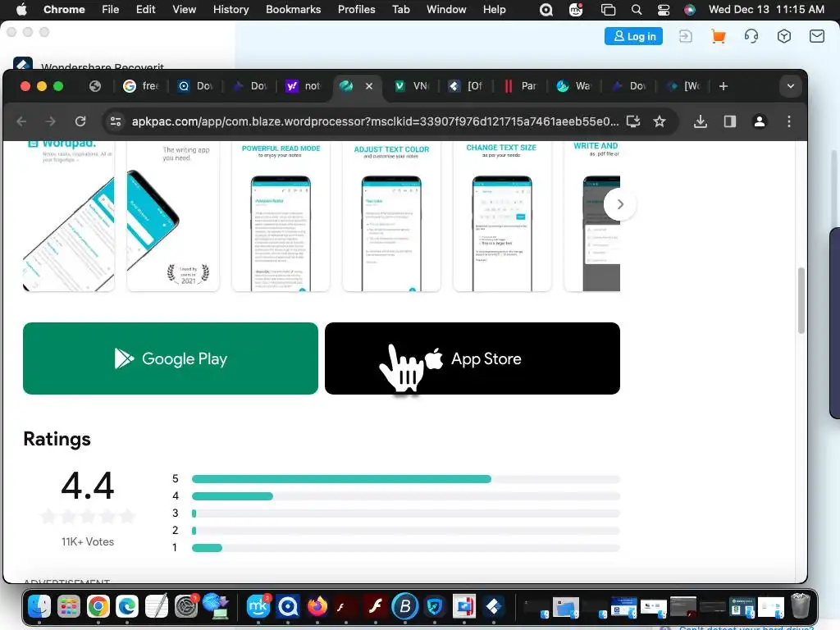Viewport: 840px width, 630px height.
Task: Open Siri from the menu bar
Action: [x=689, y=9]
